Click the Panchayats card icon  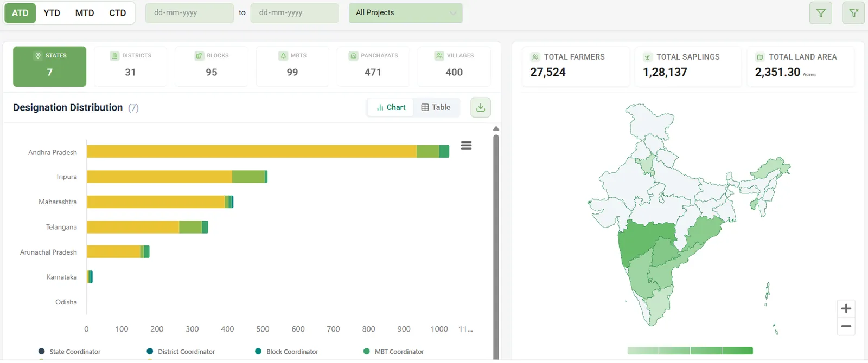pos(354,56)
